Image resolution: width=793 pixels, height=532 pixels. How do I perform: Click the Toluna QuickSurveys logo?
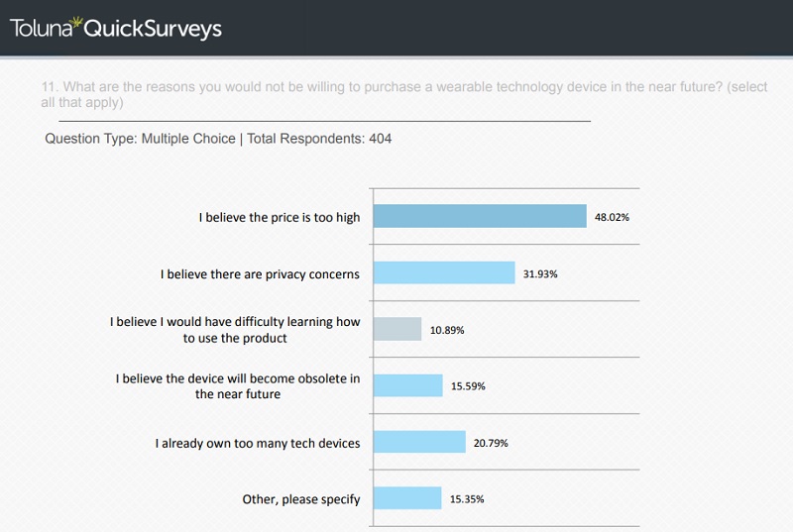pos(115,28)
